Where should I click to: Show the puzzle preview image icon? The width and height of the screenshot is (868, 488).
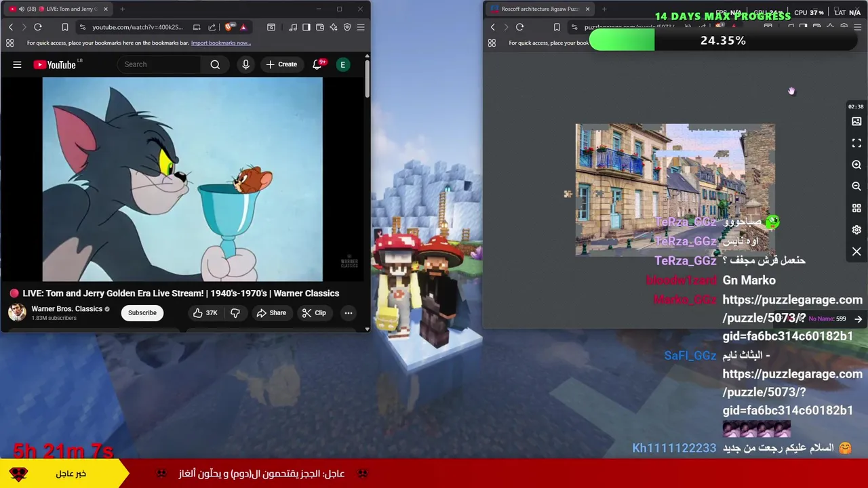pyautogui.click(x=856, y=121)
